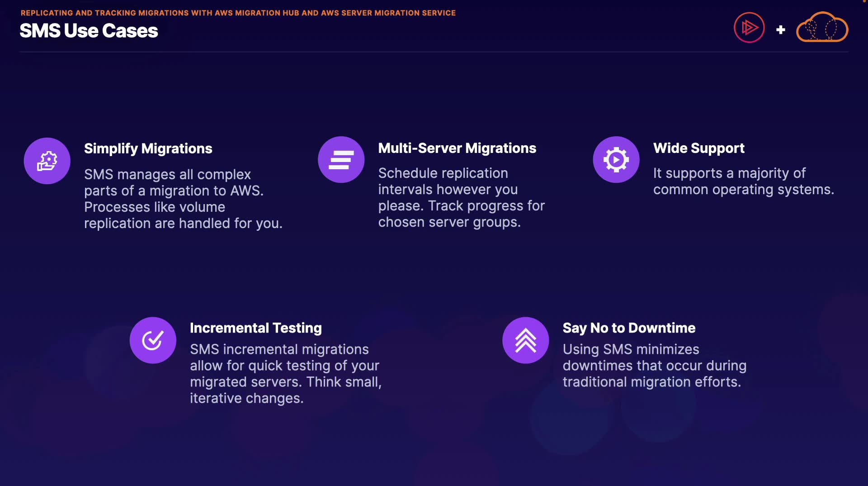Click the 'Using SMS minimizes downtimes' description
The width and height of the screenshot is (868, 486).
(x=655, y=365)
